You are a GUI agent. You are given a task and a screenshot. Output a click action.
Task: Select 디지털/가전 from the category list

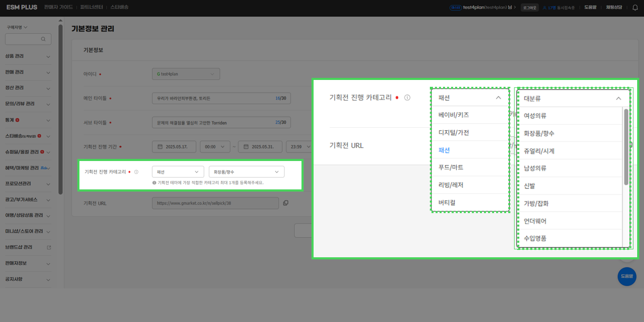click(470, 132)
